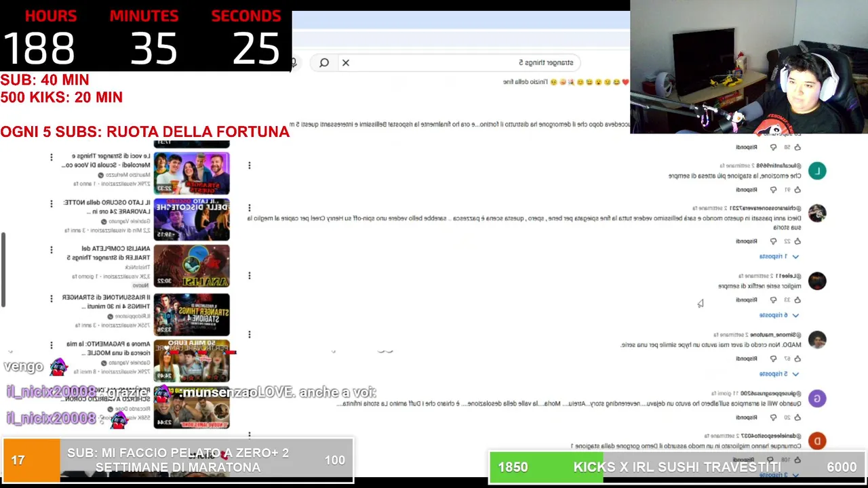Screen dimensions: 868x488
Task: Open giuseppeagrusa6200's purple G avatar
Action: pos(817,399)
